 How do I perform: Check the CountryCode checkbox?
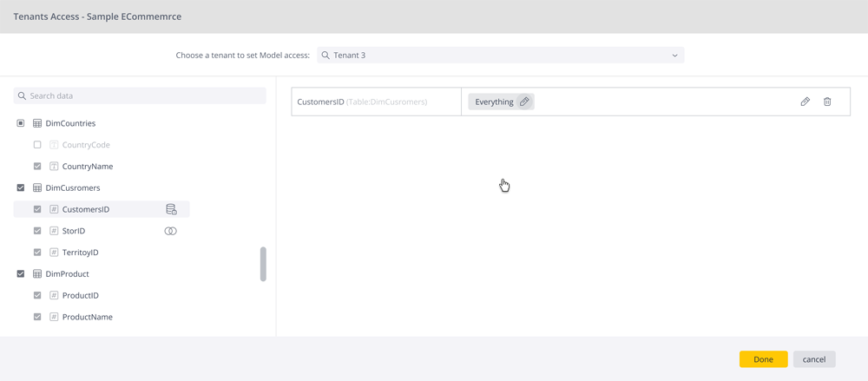pyautogui.click(x=37, y=145)
